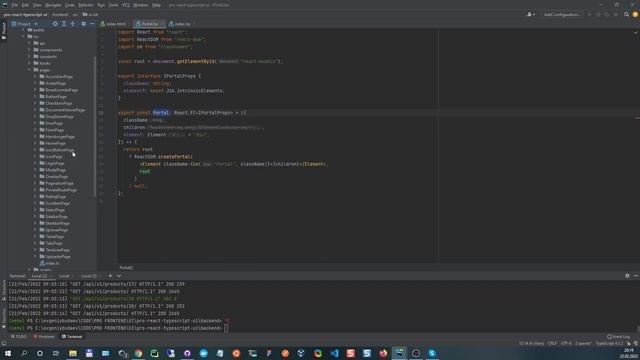The width and height of the screenshot is (640, 360).
Task: Collapse the src folder arrow
Action: click(23, 36)
